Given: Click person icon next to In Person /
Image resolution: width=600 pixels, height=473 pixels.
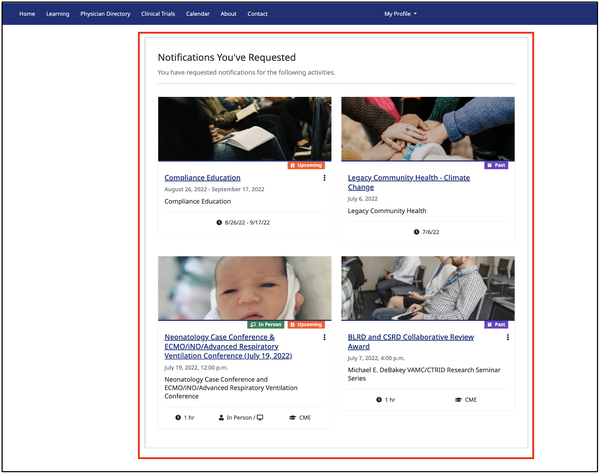Looking at the screenshot, I should [221, 418].
